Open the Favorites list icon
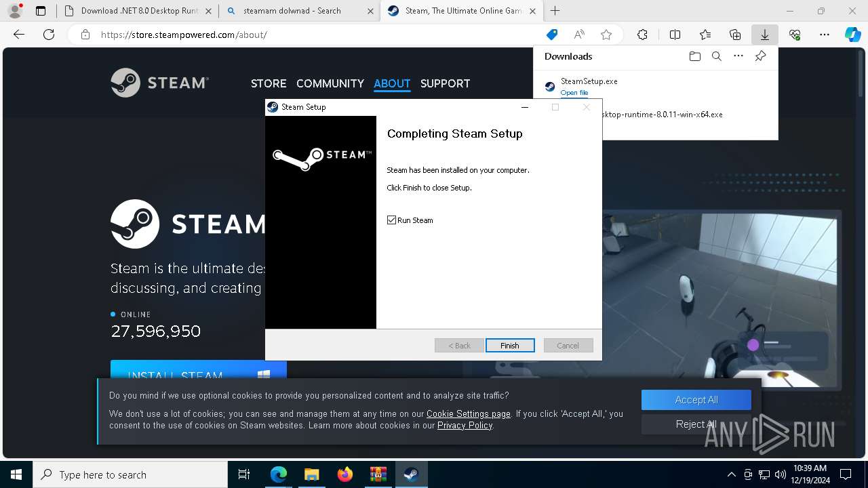 [x=705, y=35]
